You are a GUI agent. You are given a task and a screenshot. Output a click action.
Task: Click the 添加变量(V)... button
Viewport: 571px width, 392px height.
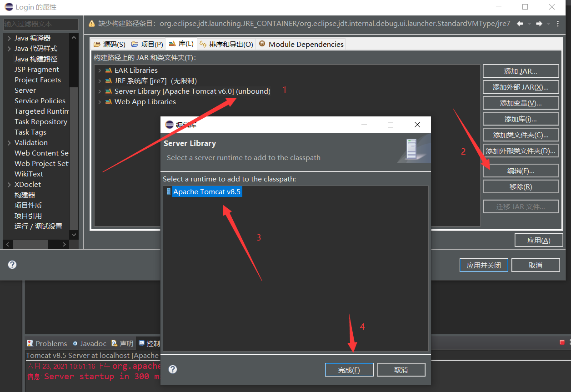[x=521, y=103]
